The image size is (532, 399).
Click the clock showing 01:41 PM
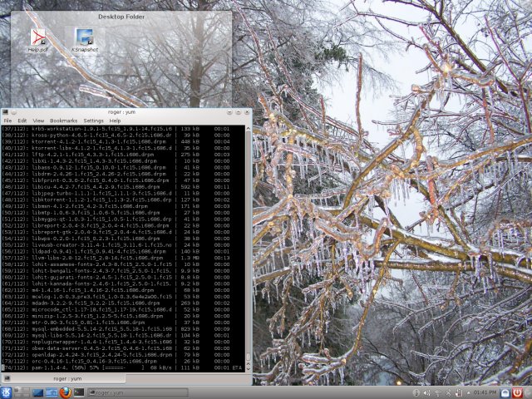(x=485, y=393)
